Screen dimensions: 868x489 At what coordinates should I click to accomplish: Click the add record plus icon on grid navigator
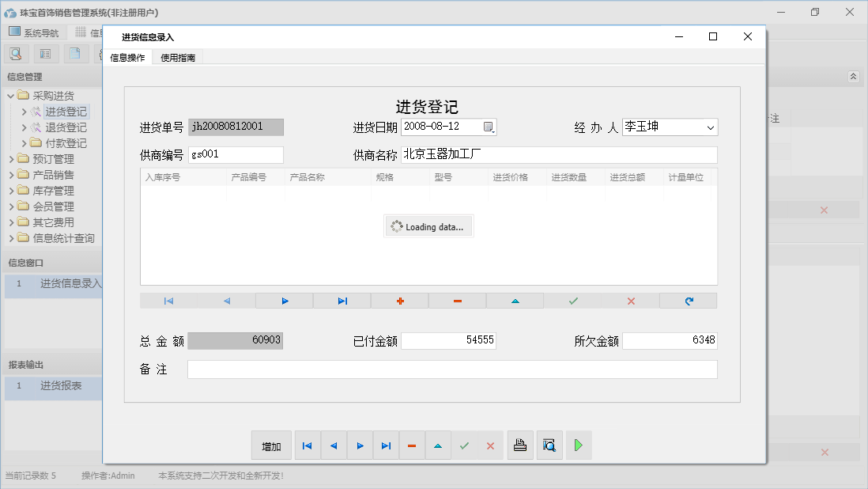click(401, 301)
